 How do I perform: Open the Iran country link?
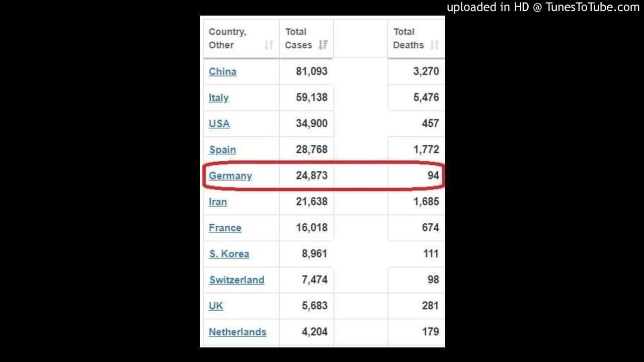pyautogui.click(x=218, y=202)
